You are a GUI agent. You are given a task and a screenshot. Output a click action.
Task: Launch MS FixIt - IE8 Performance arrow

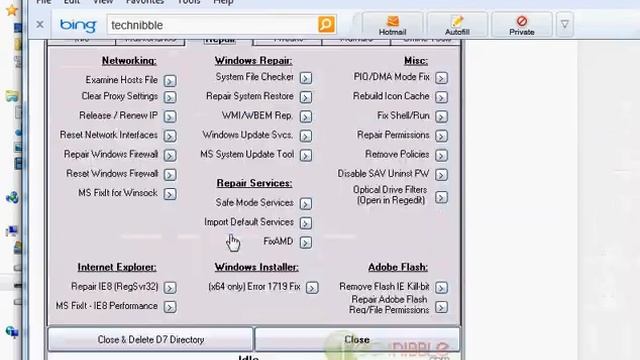click(x=170, y=307)
